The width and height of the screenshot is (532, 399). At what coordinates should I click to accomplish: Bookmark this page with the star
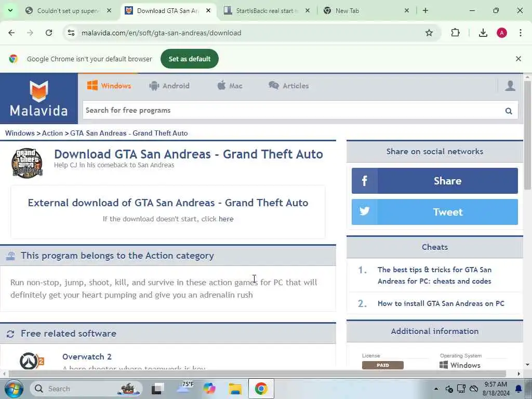click(x=429, y=33)
